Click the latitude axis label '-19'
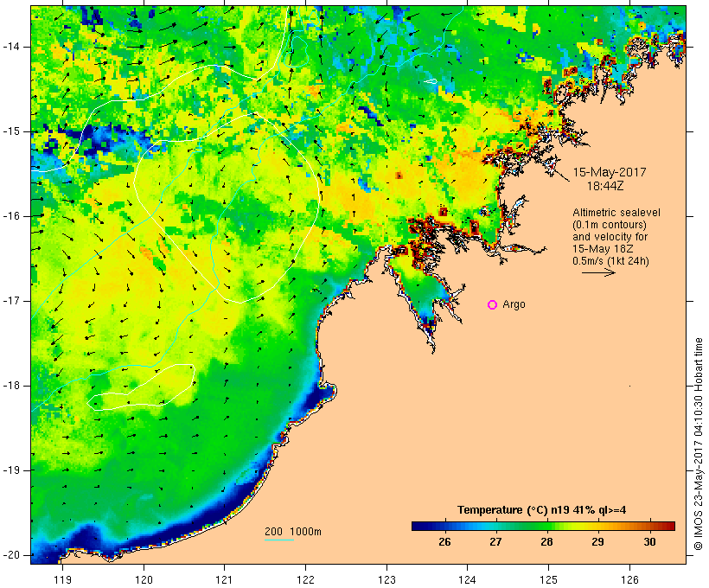The width and height of the screenshot is (709, 588). 11,470
